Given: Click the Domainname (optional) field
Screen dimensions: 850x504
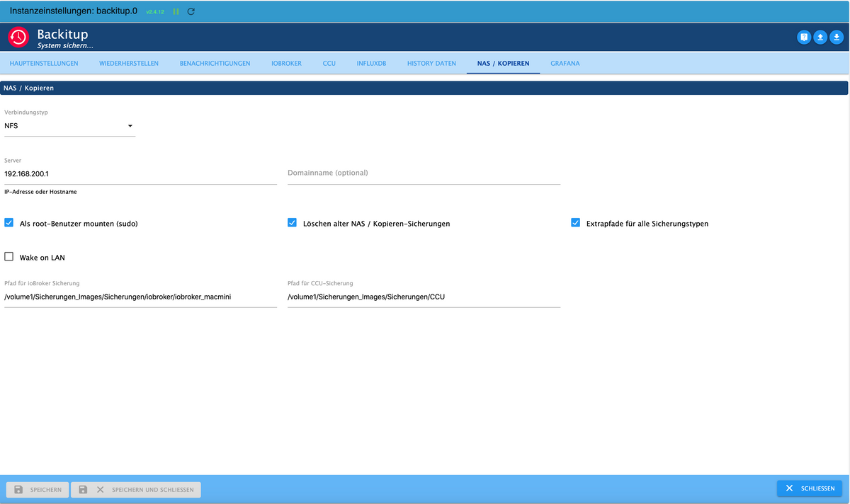Looking at the screenshot, I should [424, 173].
